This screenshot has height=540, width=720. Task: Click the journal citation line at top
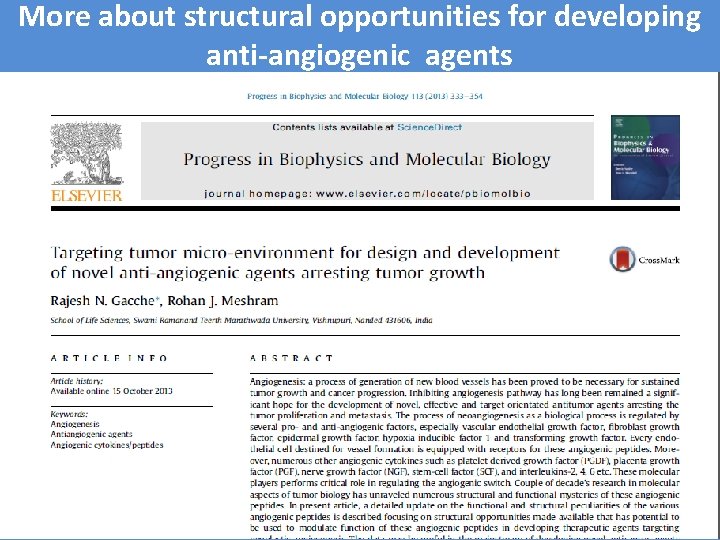click(x=365, y=96)
